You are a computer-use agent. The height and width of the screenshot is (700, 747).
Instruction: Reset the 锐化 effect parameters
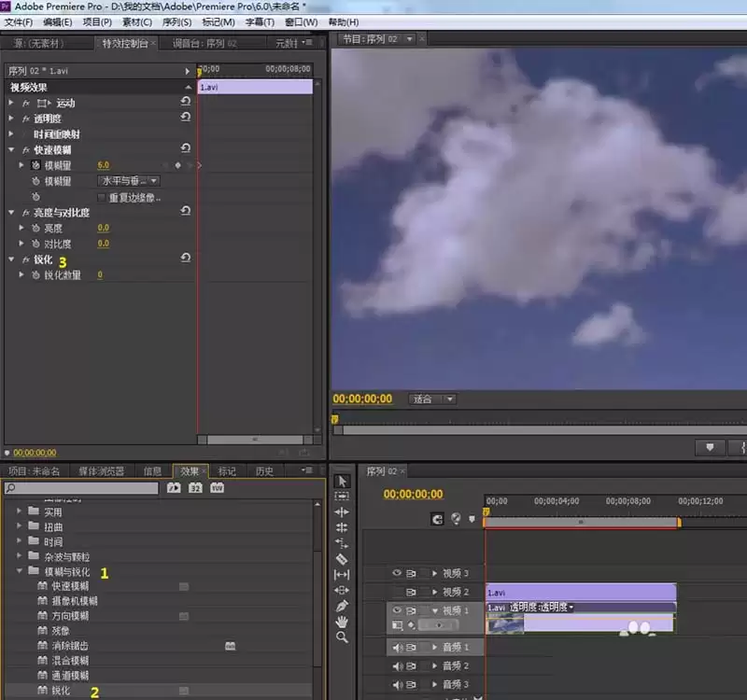click(185, 259)
